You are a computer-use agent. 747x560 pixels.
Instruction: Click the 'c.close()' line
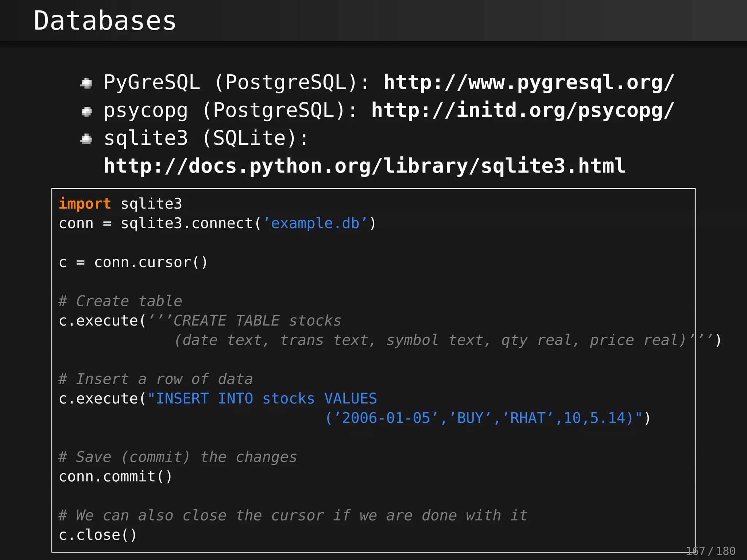click(98, 535)
